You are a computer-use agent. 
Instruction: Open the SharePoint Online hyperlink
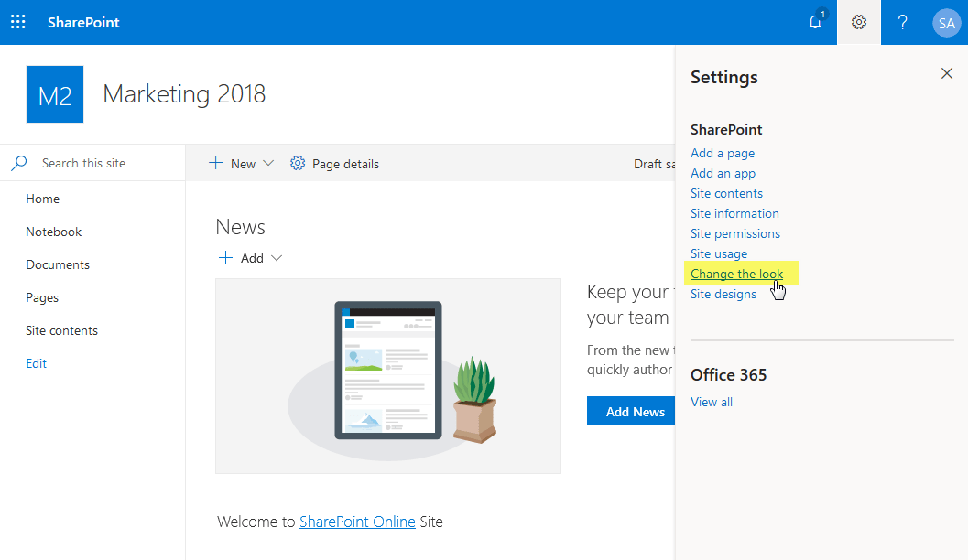357,521
